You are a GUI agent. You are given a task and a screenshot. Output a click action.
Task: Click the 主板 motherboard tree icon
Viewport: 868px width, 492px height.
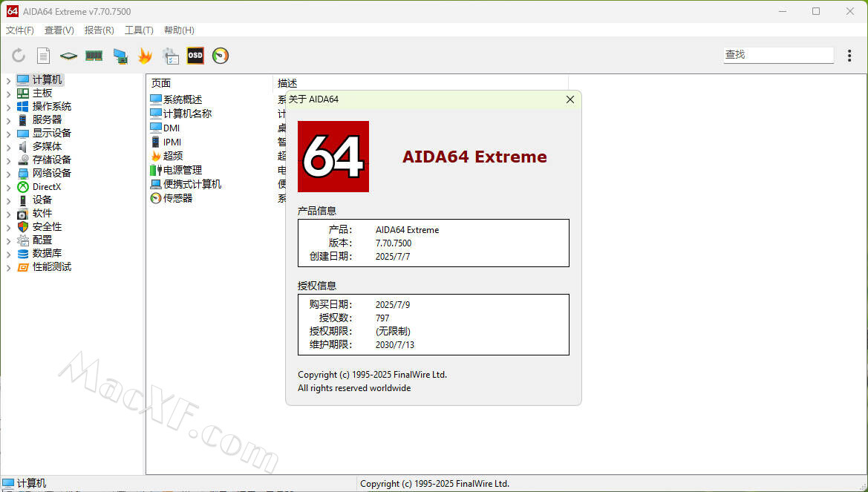tap(23, 93)
